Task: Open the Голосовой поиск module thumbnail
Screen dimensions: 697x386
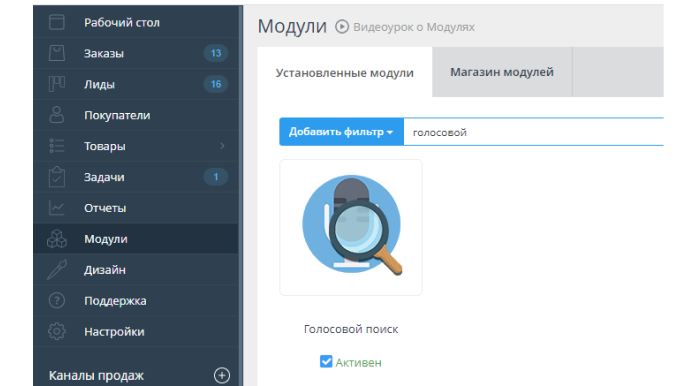Action: (351, 227)
